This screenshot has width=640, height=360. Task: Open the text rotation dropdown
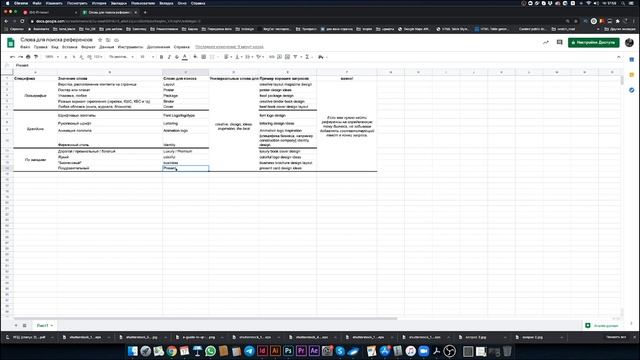tap(260, 57)
